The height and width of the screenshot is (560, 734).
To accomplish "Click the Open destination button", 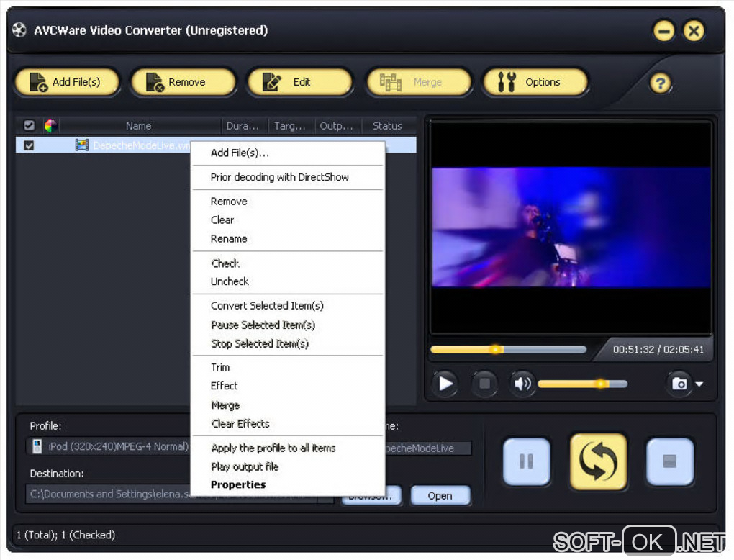I will (x=440, y=496).
